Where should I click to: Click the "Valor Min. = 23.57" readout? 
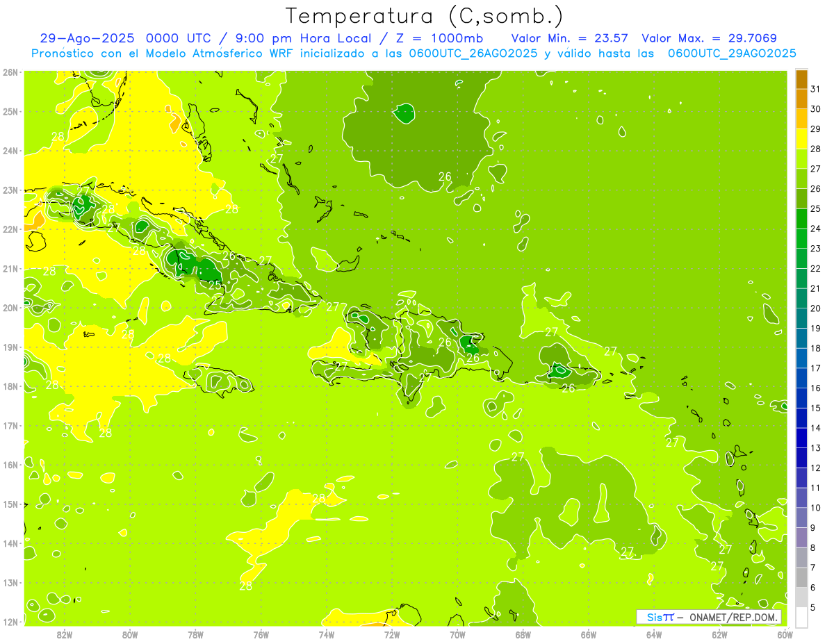(x=569, y=38)
